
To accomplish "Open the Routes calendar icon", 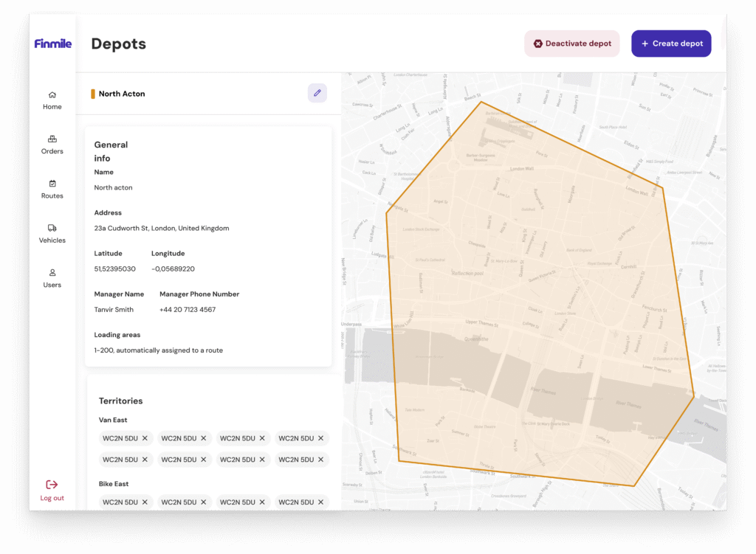I will (x=52, y=184).
